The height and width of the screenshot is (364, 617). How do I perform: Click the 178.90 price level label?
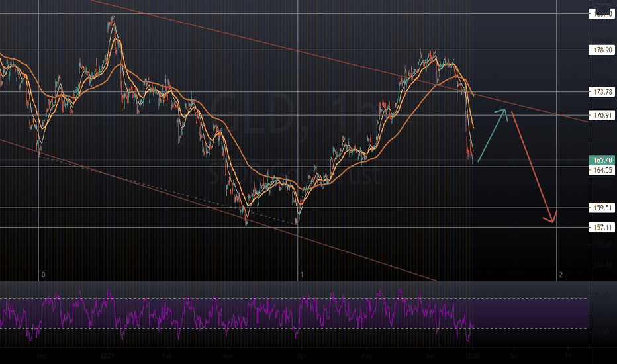pos(602,50)
